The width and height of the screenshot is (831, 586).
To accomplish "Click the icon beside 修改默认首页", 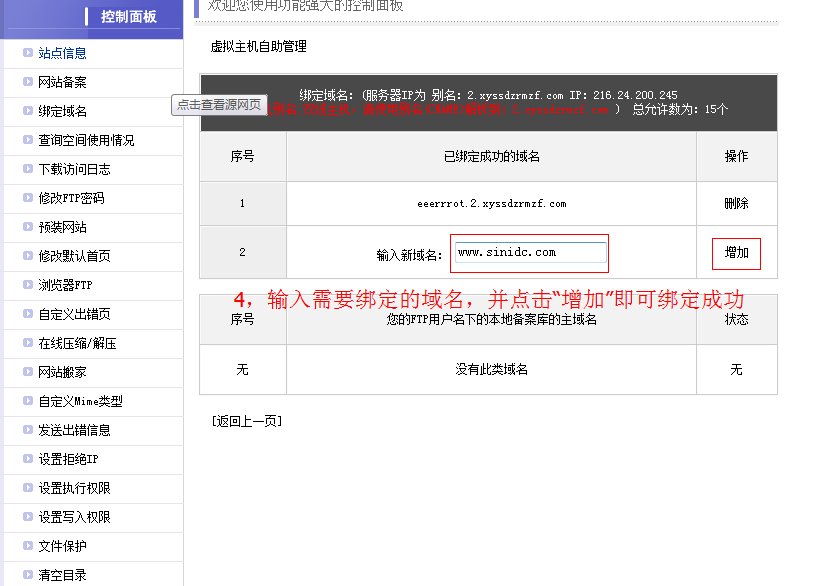I will pos(26,256).
